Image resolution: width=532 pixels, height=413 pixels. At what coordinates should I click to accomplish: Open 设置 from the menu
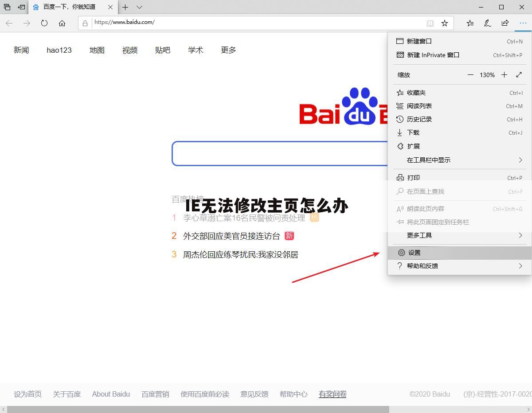[460, 253]
